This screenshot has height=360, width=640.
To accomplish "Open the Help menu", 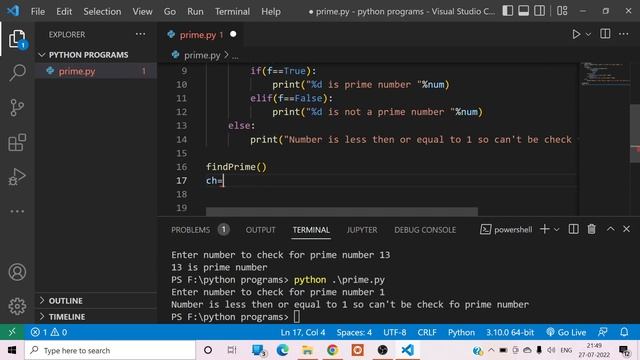I will coord(271,11).
